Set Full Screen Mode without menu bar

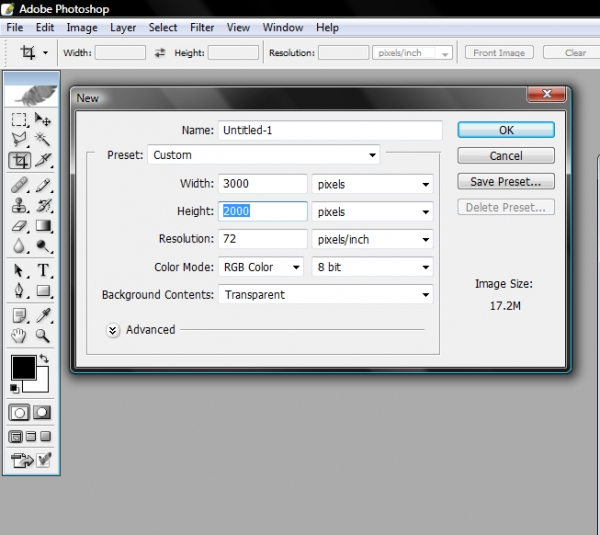click(46, 437)
